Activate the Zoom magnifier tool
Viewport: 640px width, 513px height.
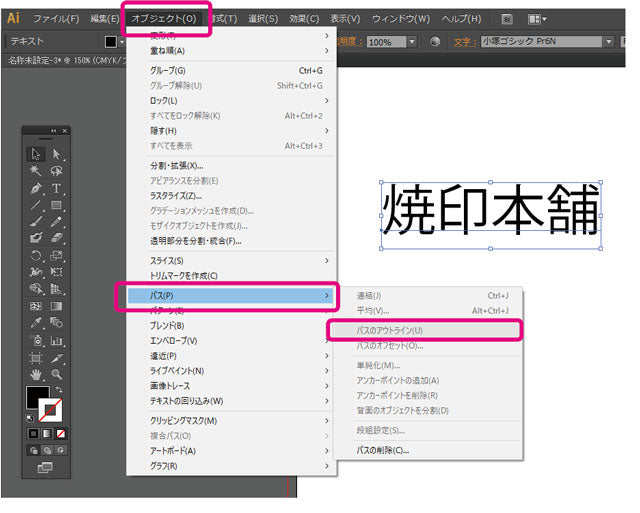(57, 374)
